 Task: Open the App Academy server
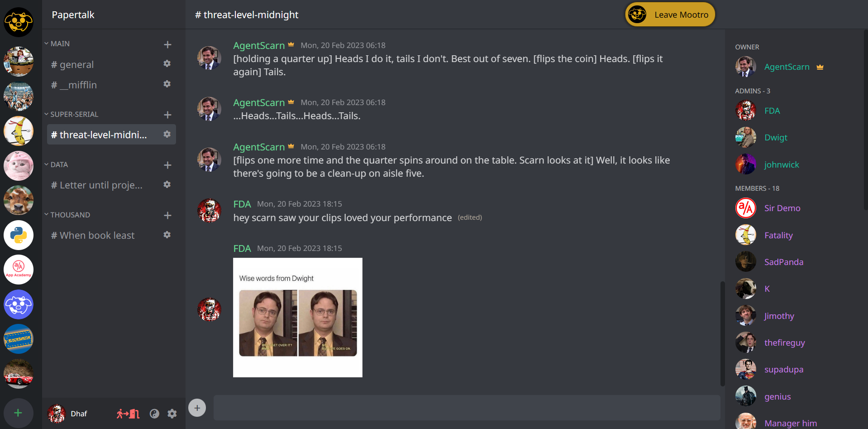19,270
